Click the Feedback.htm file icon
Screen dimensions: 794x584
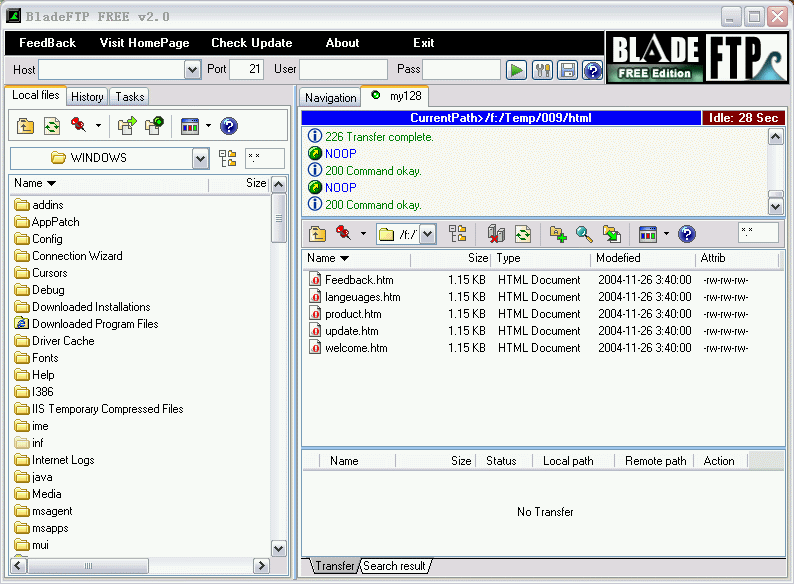pyautogui.click(x=315, y=280)
